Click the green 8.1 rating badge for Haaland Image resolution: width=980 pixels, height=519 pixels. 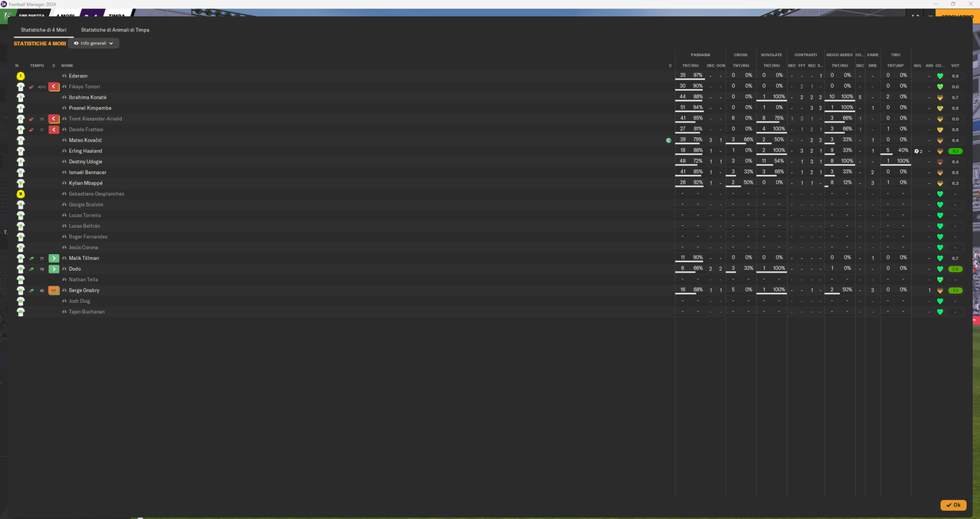tap(955, 151)
